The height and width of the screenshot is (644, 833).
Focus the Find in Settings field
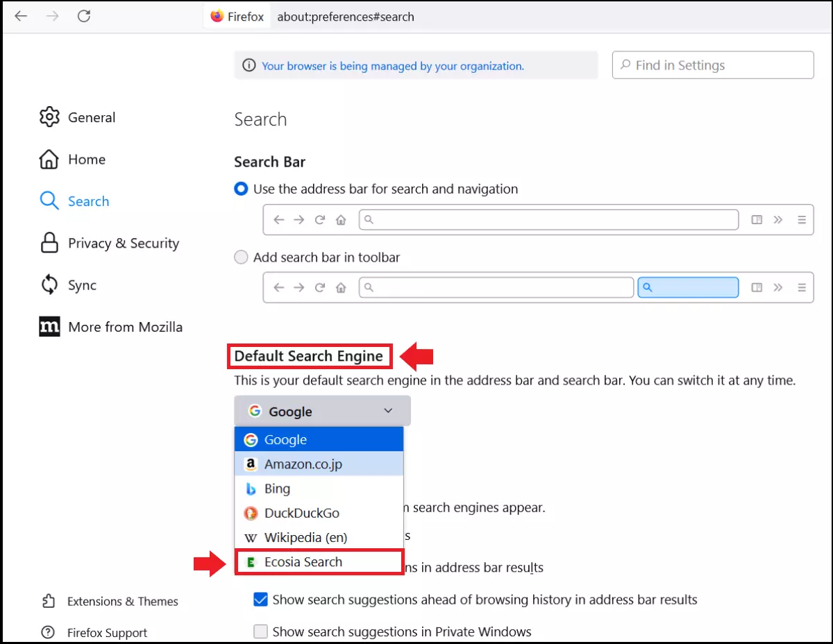[713, 65]
